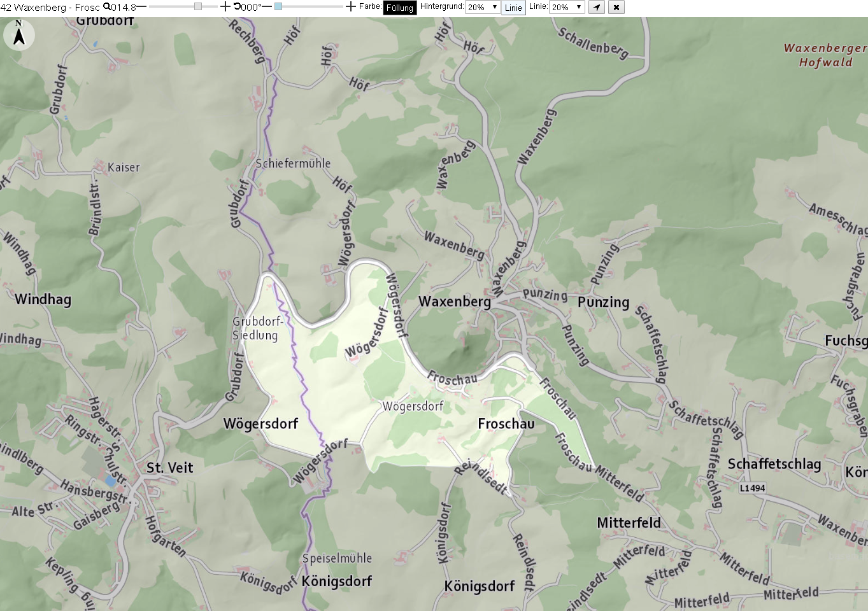Click the St. Veit town label

(169, 468)
